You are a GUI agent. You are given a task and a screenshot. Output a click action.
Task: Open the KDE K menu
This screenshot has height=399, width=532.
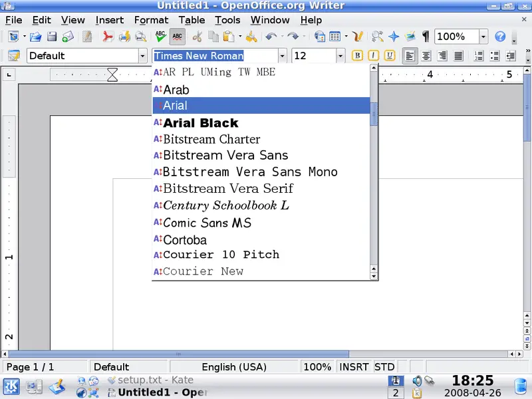[x=11, y=387]
